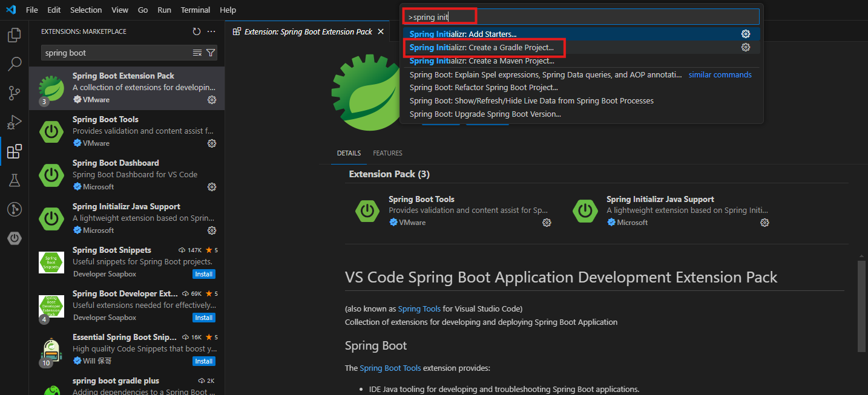Close the Spring Boot Extension Pack tab

(x=381, y=31)
